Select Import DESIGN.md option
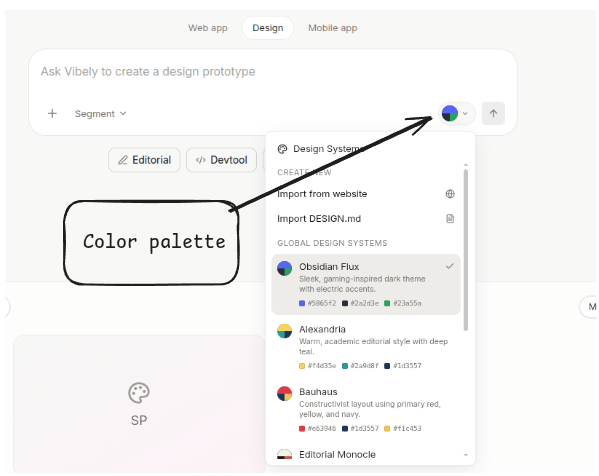 pyautogui.click(x=366, y=219)
